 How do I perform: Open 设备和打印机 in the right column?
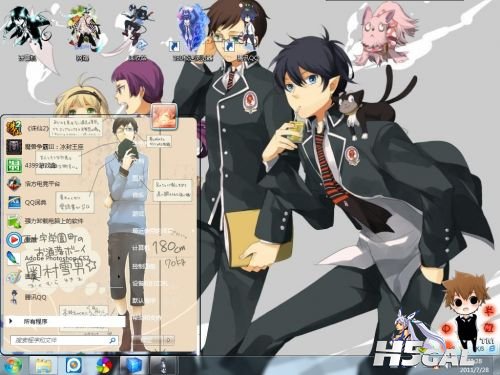pos(150,284)
